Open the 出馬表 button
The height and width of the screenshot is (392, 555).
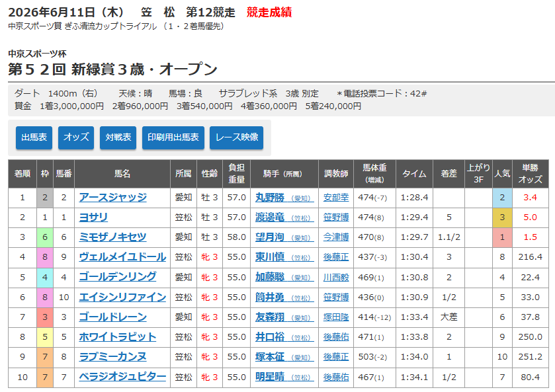(x=34, y=137)
